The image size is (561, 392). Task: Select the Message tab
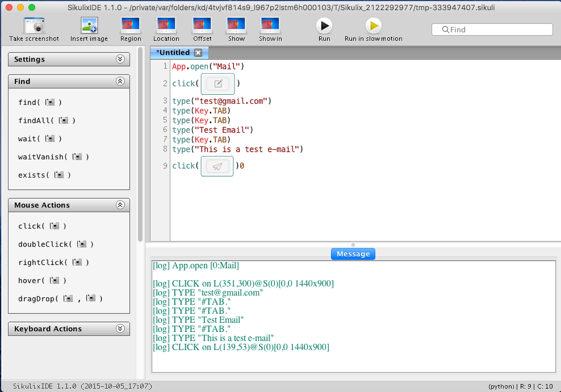(x=353, y=253)
